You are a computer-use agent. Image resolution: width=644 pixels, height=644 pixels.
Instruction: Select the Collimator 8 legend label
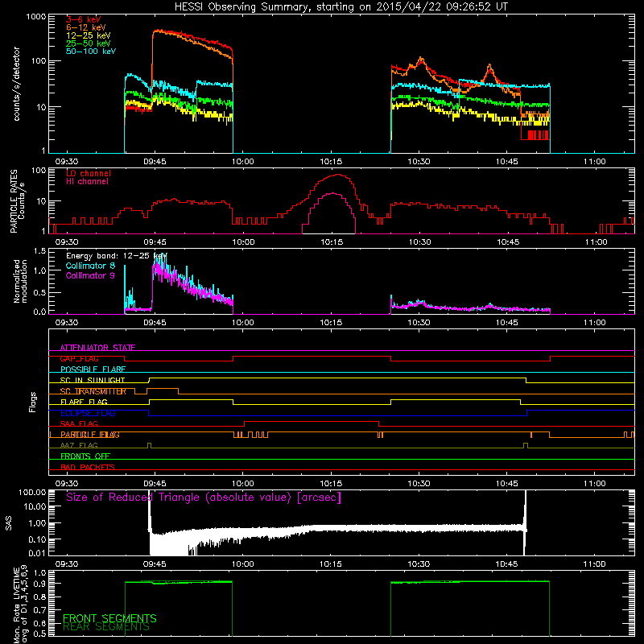(90, 266)
